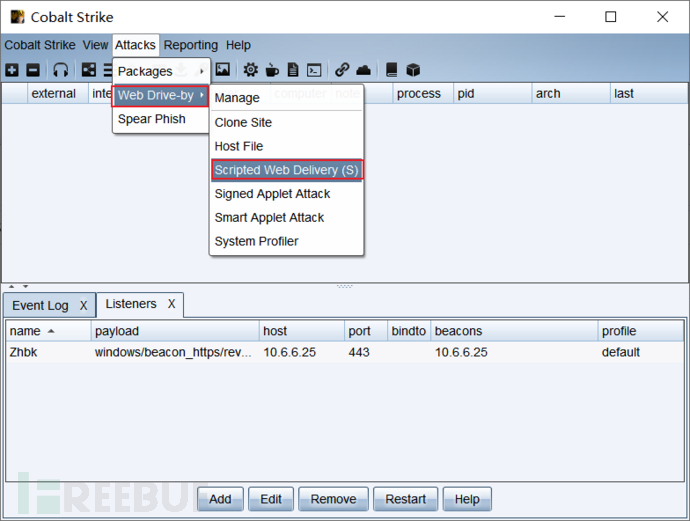Click the coffee cup Java applet icon
The image size is (690, 521).
[271, 70]
